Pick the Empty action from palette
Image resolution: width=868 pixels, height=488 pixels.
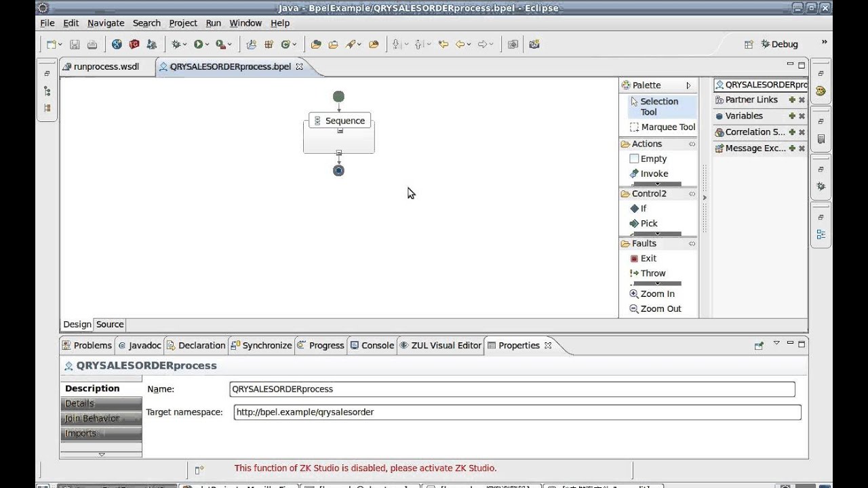tap(648, 159)
